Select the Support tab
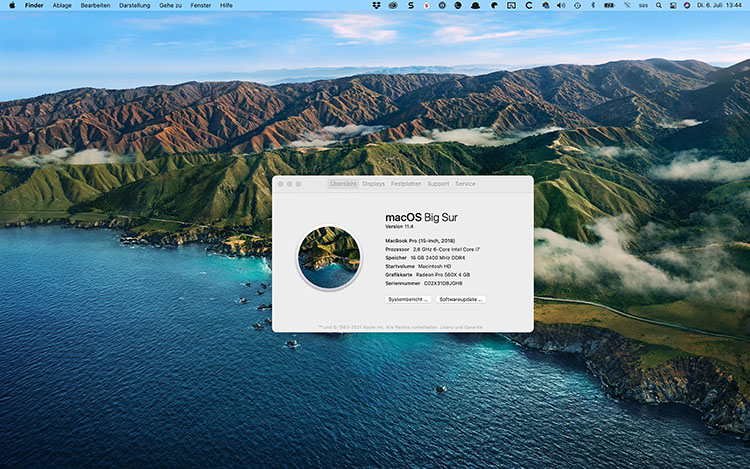750x469 pixels. click(x=438, y=184)
